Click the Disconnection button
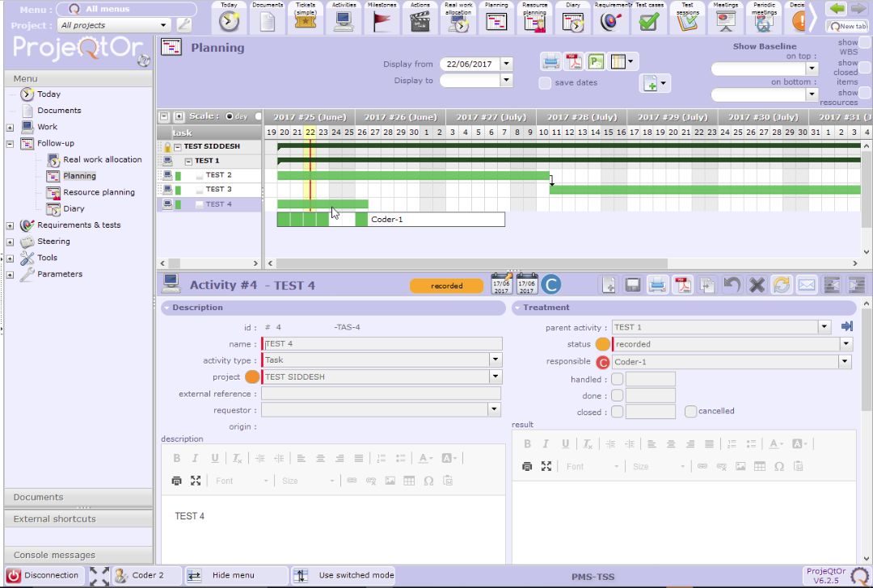Viewport: 873px width, 588px height. pos(44,575)
